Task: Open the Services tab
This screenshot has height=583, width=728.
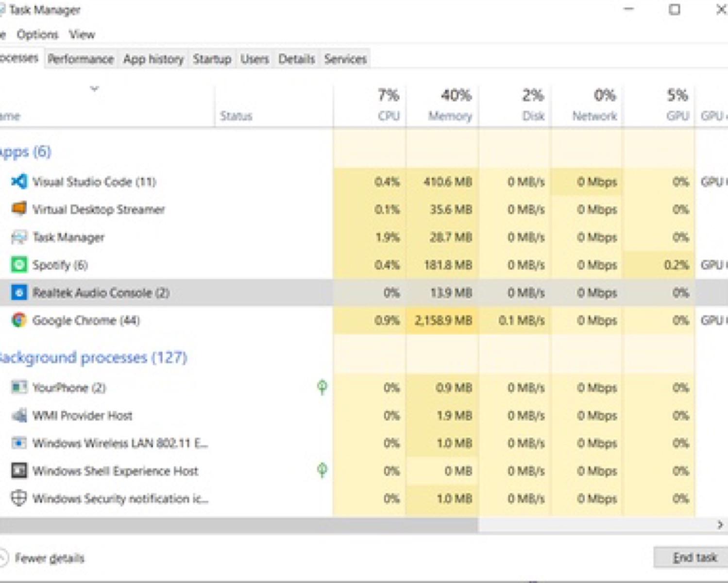Action: click(345, 59)
